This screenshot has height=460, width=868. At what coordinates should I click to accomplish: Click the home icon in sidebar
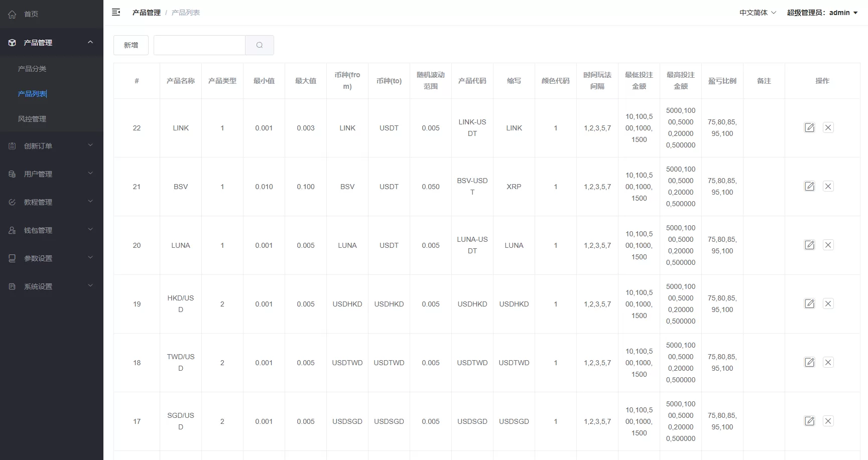(x=13, y=15)
